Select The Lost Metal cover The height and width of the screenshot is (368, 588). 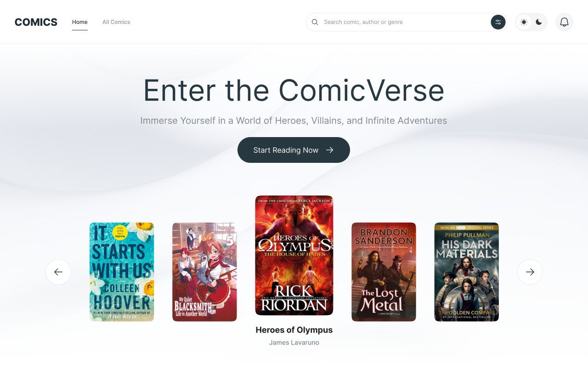pos(384,272)
